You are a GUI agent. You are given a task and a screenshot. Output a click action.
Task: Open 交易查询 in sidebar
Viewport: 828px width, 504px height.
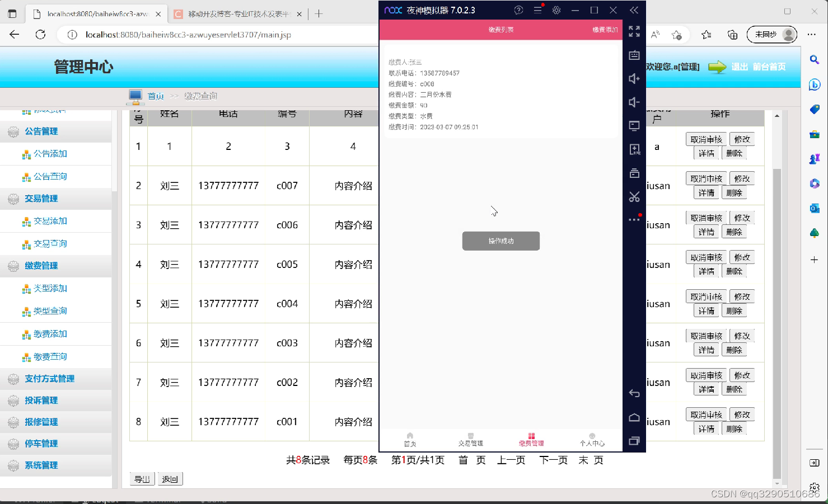click(50, 244)
